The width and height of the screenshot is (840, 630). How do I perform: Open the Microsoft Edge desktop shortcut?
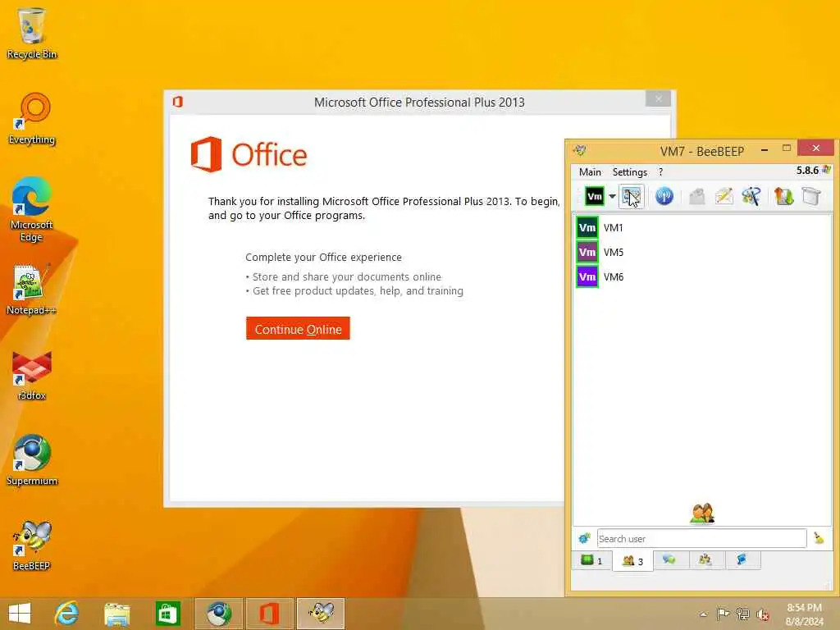tap(32, 209)
